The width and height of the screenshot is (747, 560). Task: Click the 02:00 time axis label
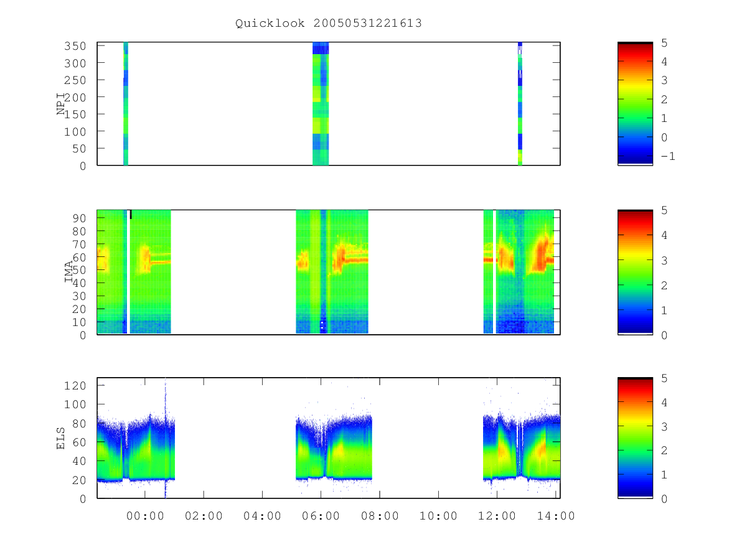click(204, 516)
